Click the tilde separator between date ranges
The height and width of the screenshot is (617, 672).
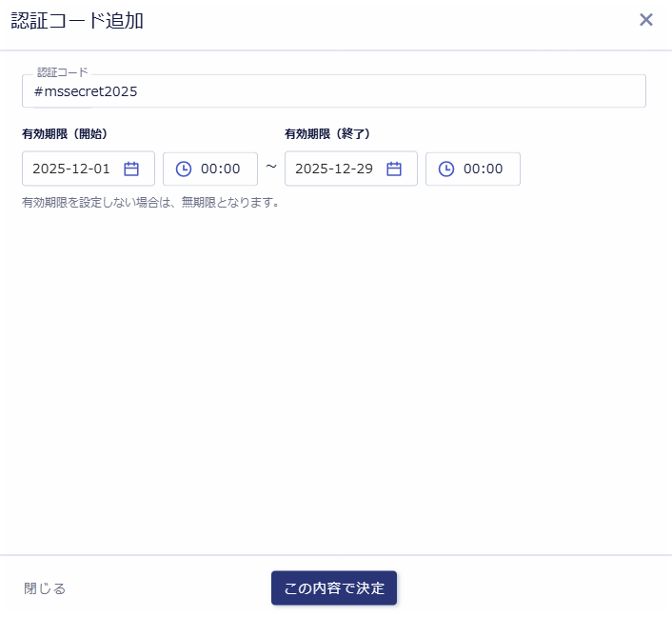tap(271, 168)
